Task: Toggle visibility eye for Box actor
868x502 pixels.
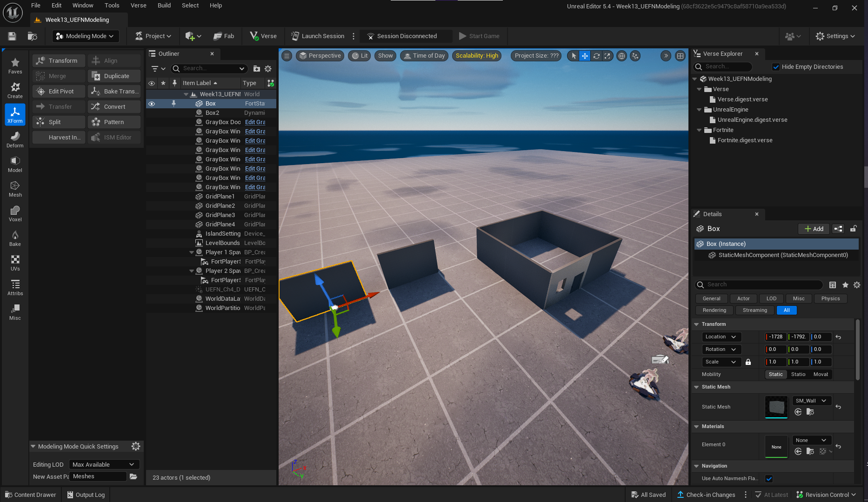Action: 152,104
